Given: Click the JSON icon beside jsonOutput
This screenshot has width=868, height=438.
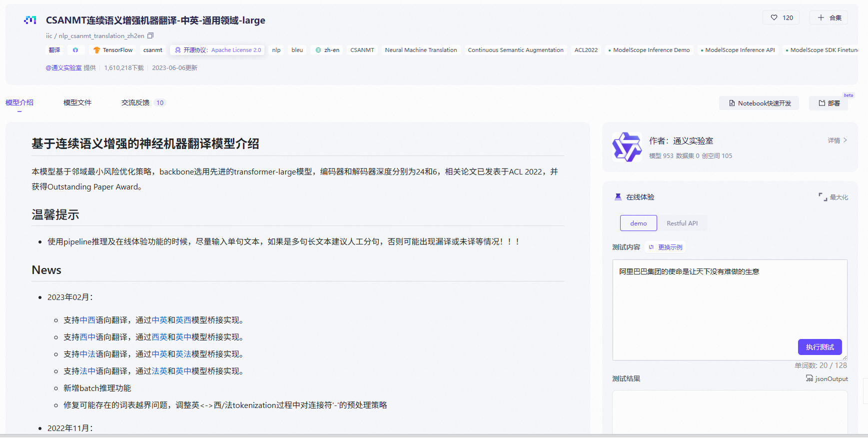Looking at the screenshot, I should coord(810,378).
